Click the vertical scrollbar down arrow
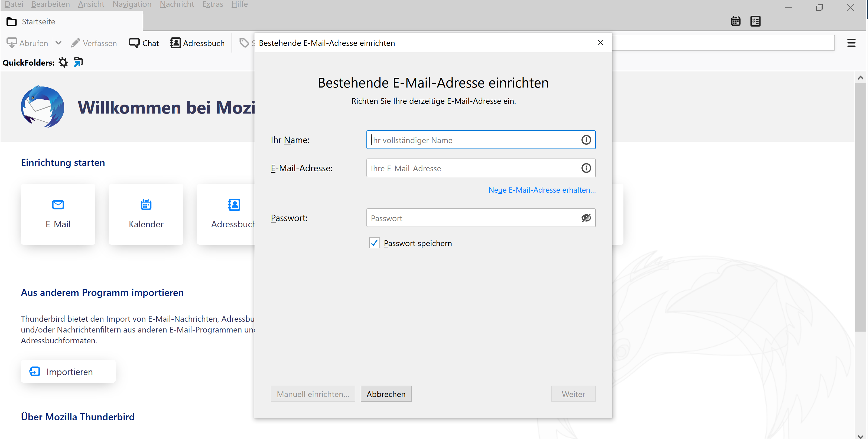 click(x=860, y=436)
